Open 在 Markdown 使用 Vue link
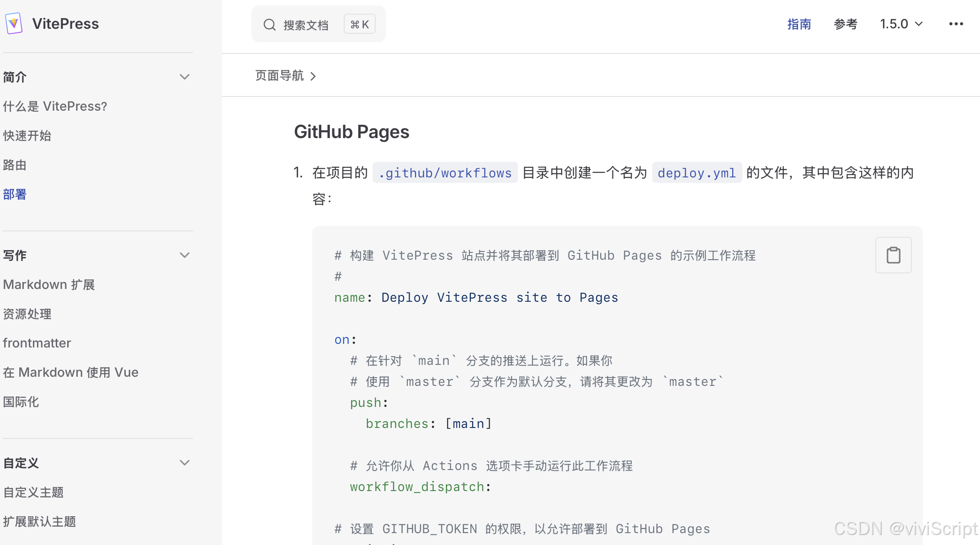The height and width of the screenshot is (545, 980). [71, 372]
